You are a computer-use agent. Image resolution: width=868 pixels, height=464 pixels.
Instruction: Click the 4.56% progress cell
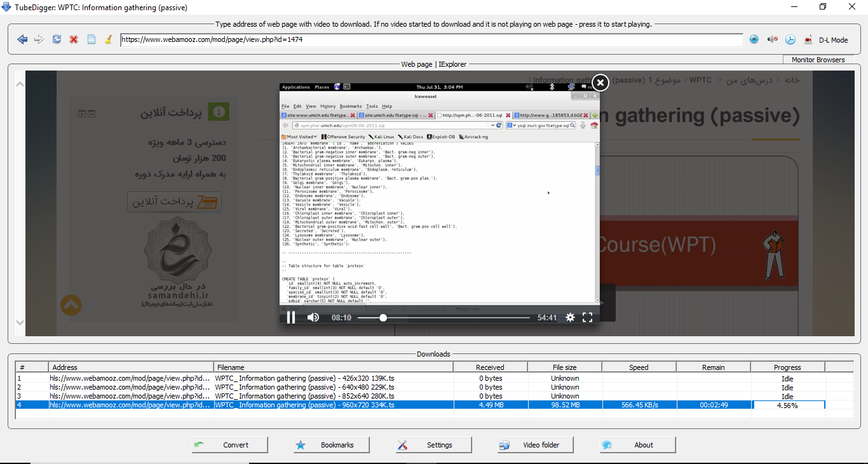pos(788,405)
